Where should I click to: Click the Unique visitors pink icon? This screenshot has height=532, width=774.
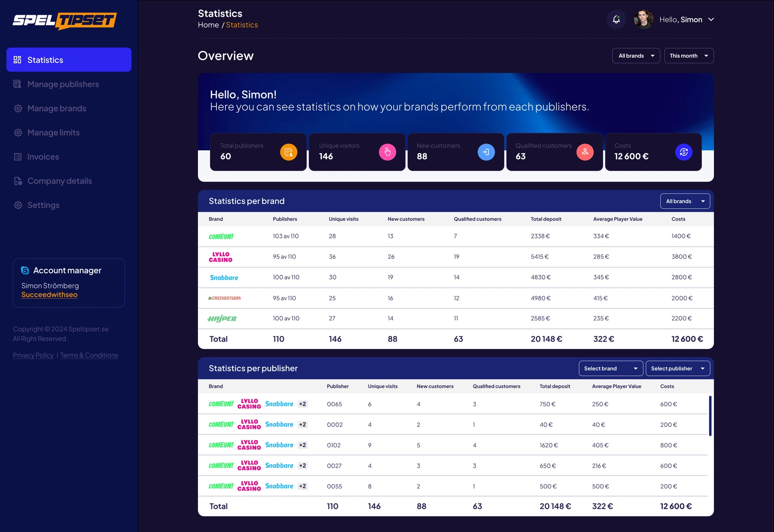click(x=387, y=152)
